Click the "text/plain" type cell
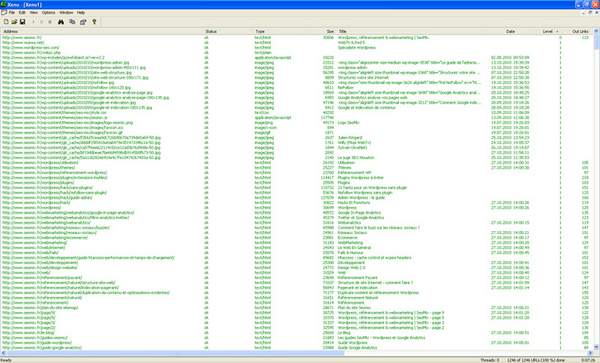Image resolution: width=600 pixels, height=363 pixels. point(263,53)
